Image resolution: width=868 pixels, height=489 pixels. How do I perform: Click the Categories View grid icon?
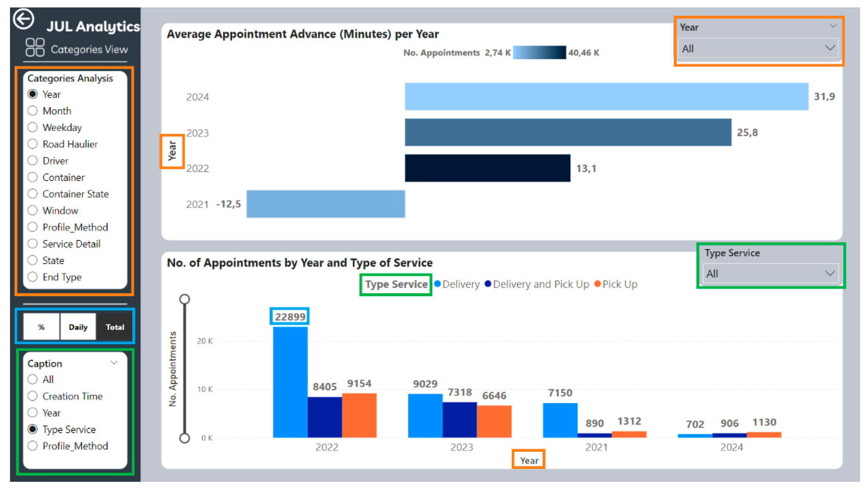35,47
